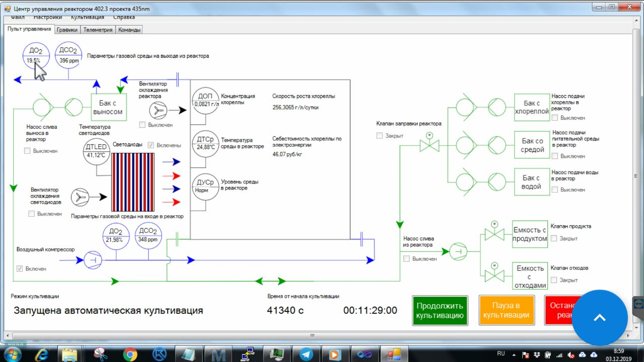Toggle the Клапан продукта Закрыт checkbox

(x=554, y=238)
